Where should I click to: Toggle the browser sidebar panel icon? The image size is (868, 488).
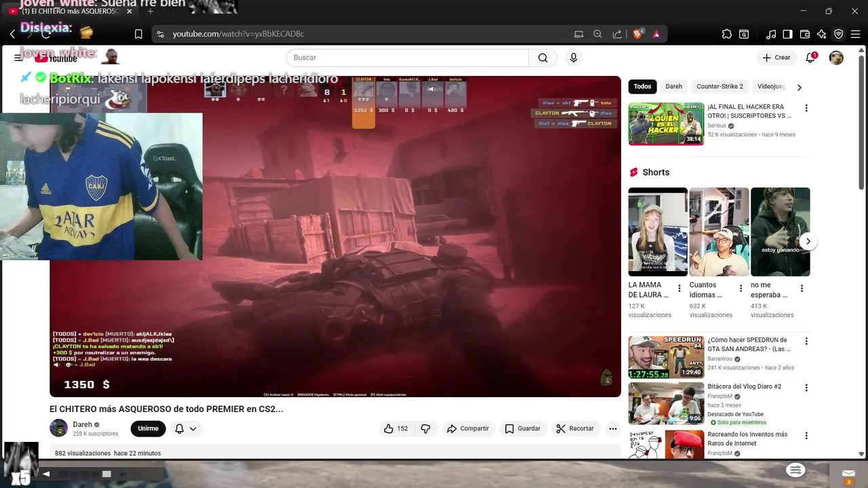[x=787, y=34]
